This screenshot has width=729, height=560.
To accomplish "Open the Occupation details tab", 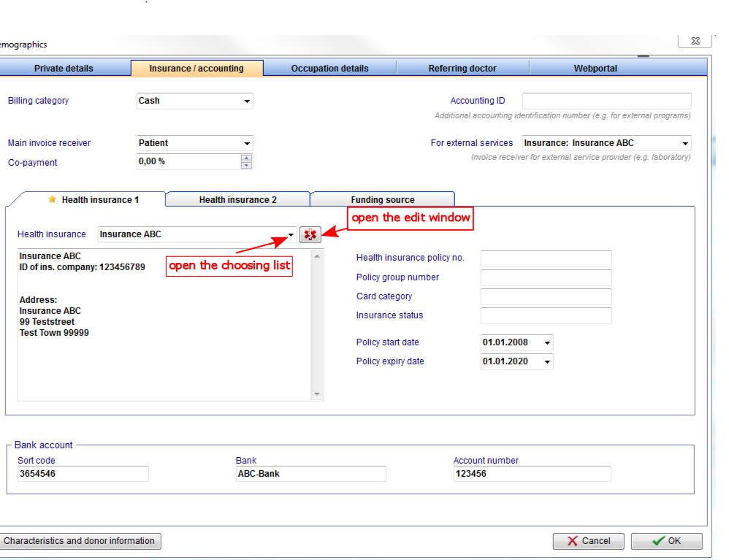I will [x=329, y=69].
